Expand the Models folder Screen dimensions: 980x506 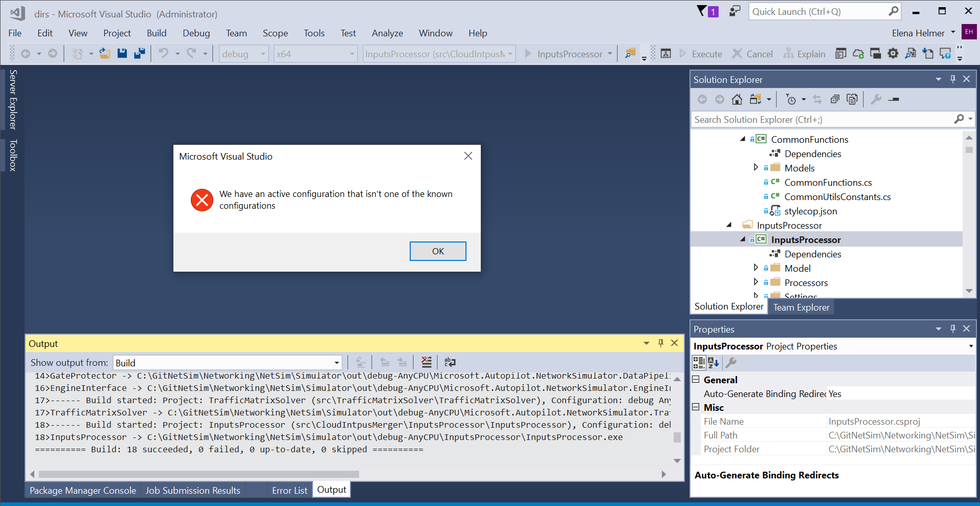point(756,167)
